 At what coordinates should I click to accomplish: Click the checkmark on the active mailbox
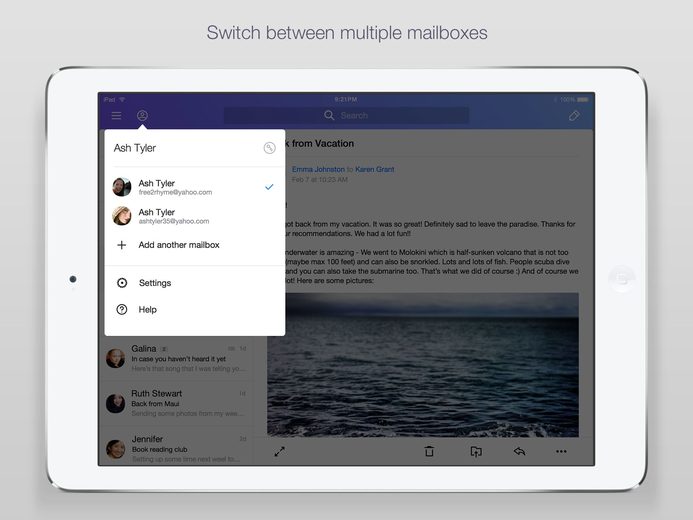pyautogui.click(x=269, y=187)
